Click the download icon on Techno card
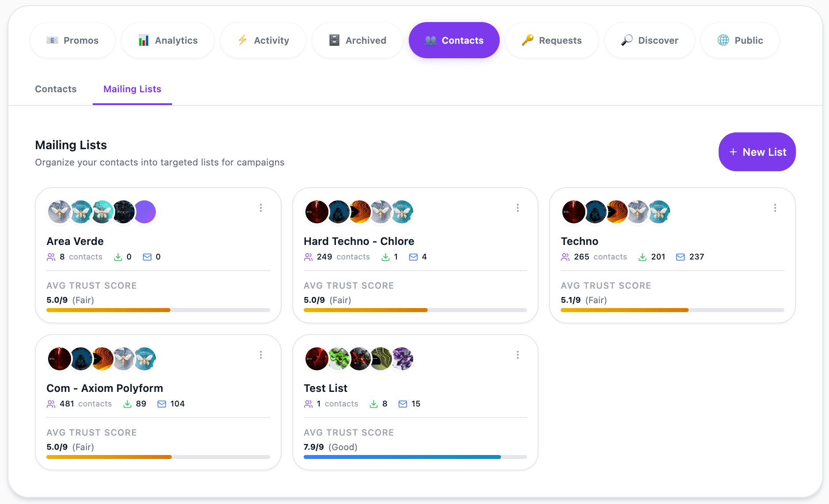 point(643,257)
